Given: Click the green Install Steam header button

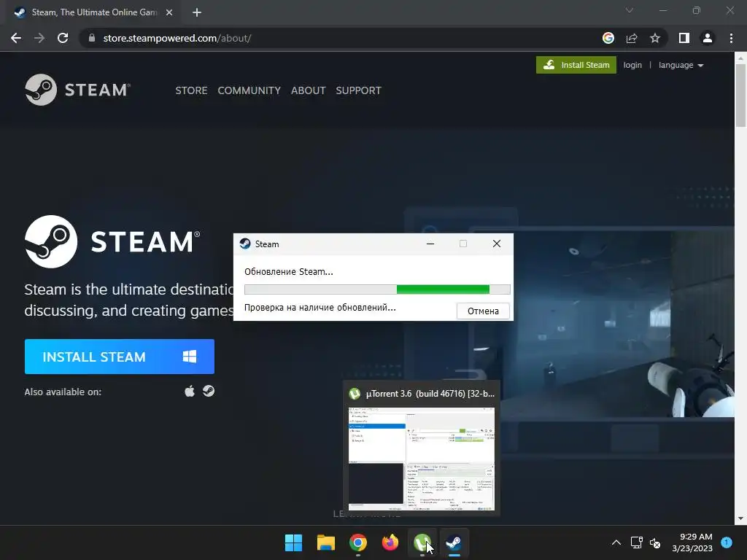Looking at the screenshot, I should coord(576,65).
